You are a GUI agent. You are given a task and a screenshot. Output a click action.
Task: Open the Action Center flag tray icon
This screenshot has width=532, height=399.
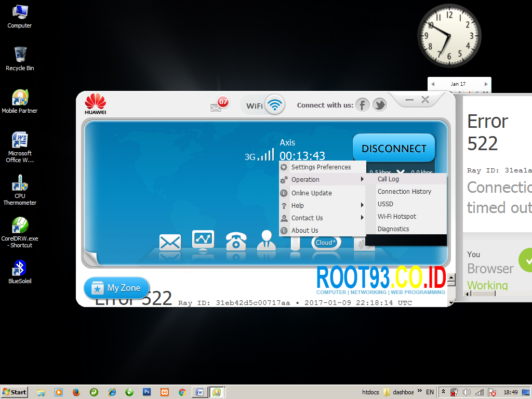pos(491,393)
